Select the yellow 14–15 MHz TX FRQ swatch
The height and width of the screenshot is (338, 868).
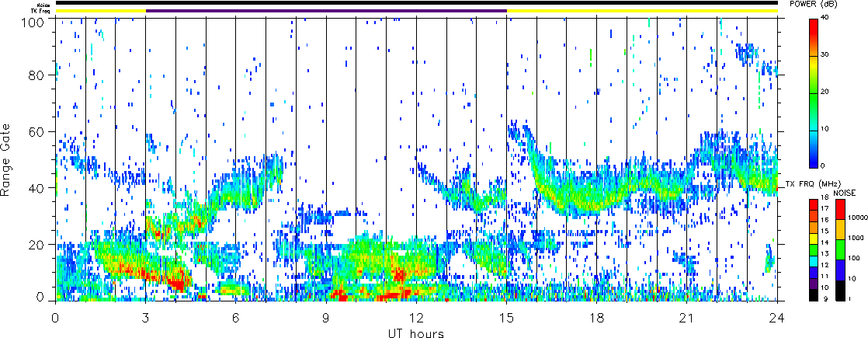tap(814, 239)
